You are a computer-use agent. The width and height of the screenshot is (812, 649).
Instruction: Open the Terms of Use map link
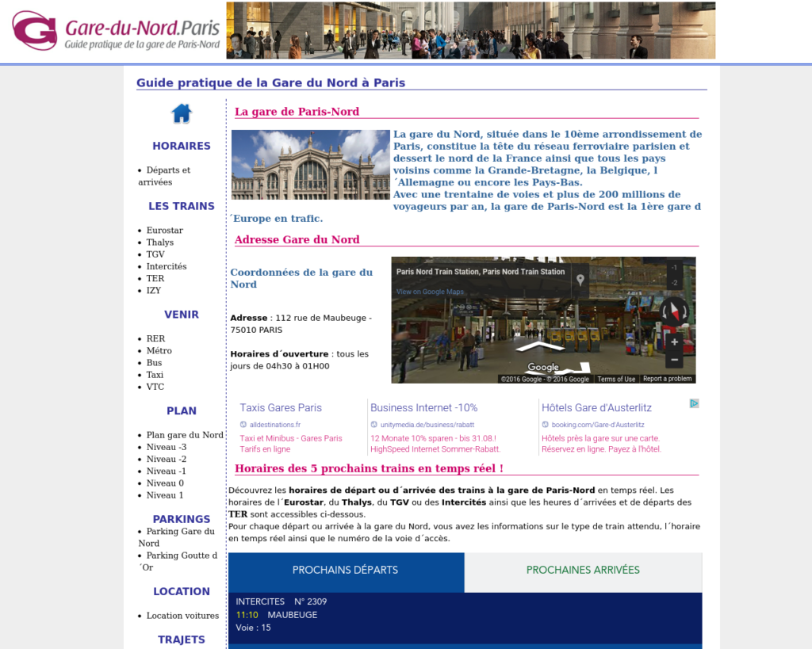pyautogui.click(x=616, y=379)
